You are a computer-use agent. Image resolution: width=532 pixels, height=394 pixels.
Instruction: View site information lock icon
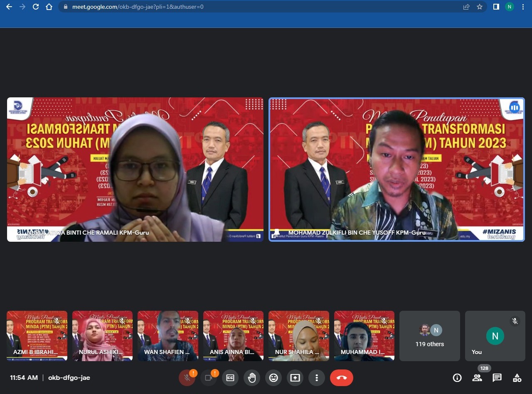[x=65, y=7]
